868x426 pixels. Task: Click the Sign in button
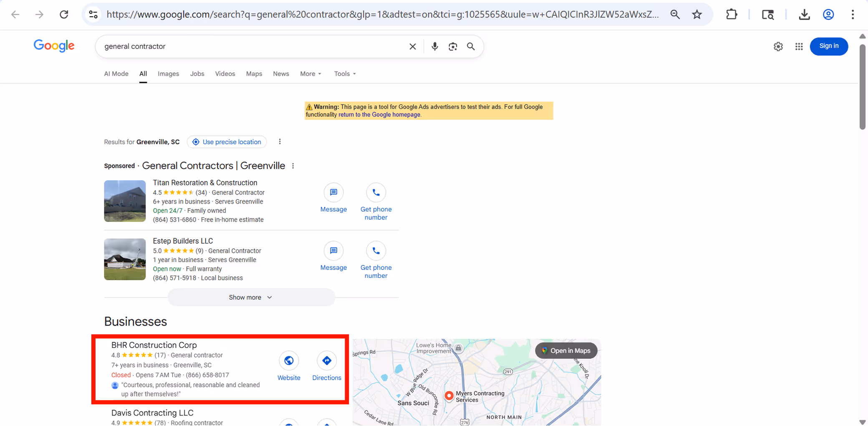[x=829, y=46]
